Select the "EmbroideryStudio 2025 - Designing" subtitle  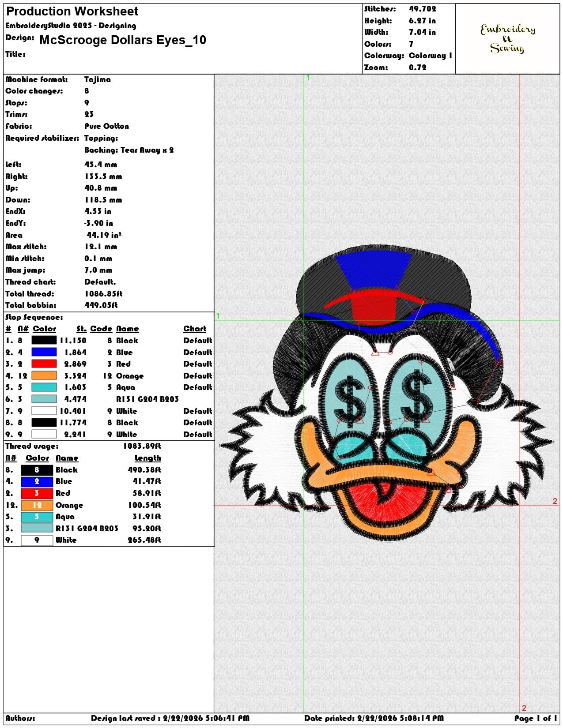pos(71,26)
